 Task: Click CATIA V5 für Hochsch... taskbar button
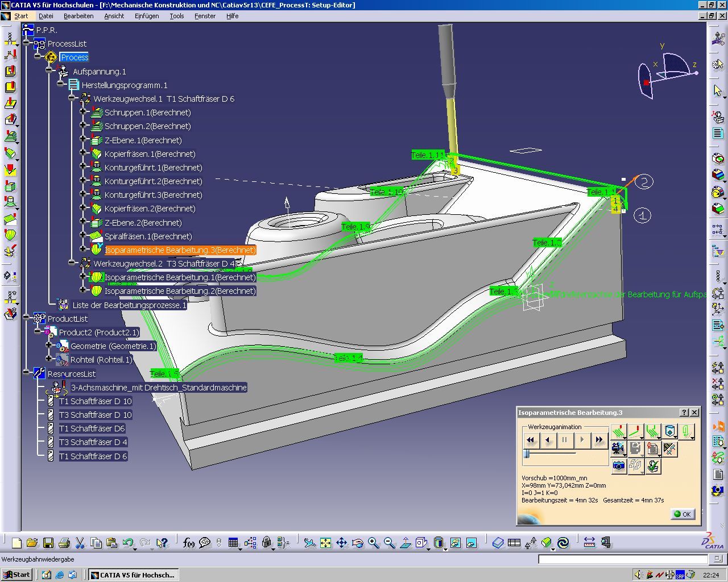tap(134, 575)
